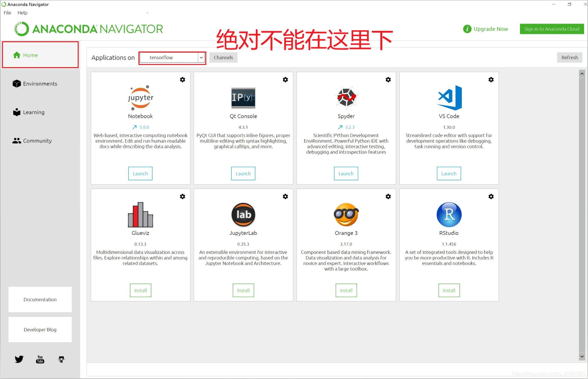Click the Jupyter Notebook logo
Screen dimensions: 588x379
(x=140, y=98)
